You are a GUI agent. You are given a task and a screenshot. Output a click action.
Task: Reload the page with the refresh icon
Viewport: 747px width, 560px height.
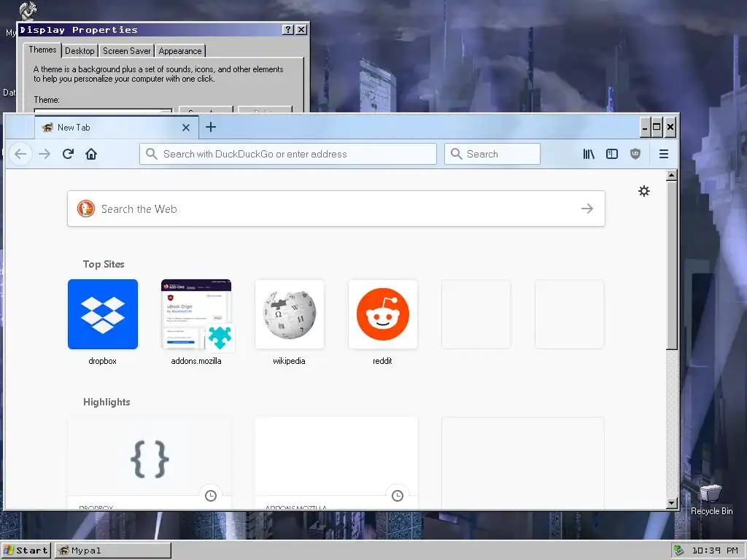pos(68,154)
